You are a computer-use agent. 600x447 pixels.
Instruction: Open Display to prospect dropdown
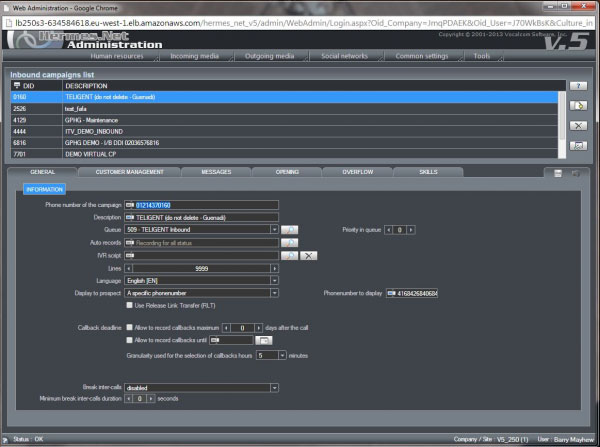pos(274,293)
